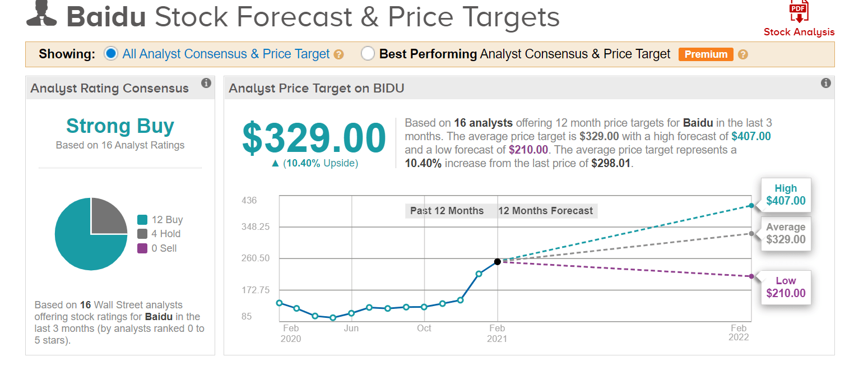The width and height of the screenshot is (868, 370).
Task: Click the High $407.00 forecast label
Action: [x=785, y=195]
